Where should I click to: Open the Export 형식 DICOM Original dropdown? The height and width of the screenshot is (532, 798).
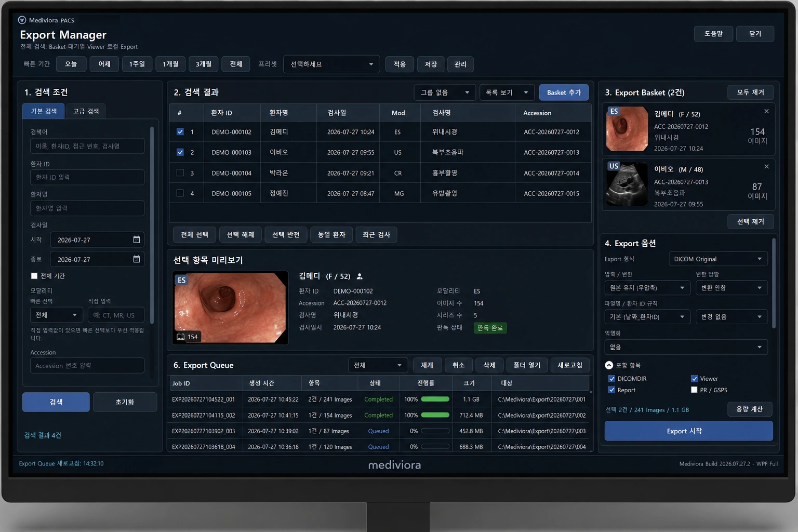point(718,259)
